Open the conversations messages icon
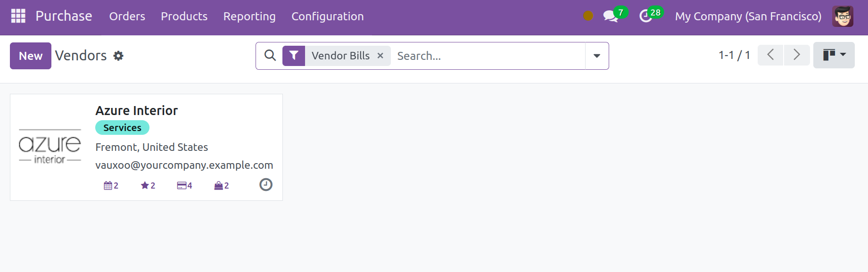 611,16
